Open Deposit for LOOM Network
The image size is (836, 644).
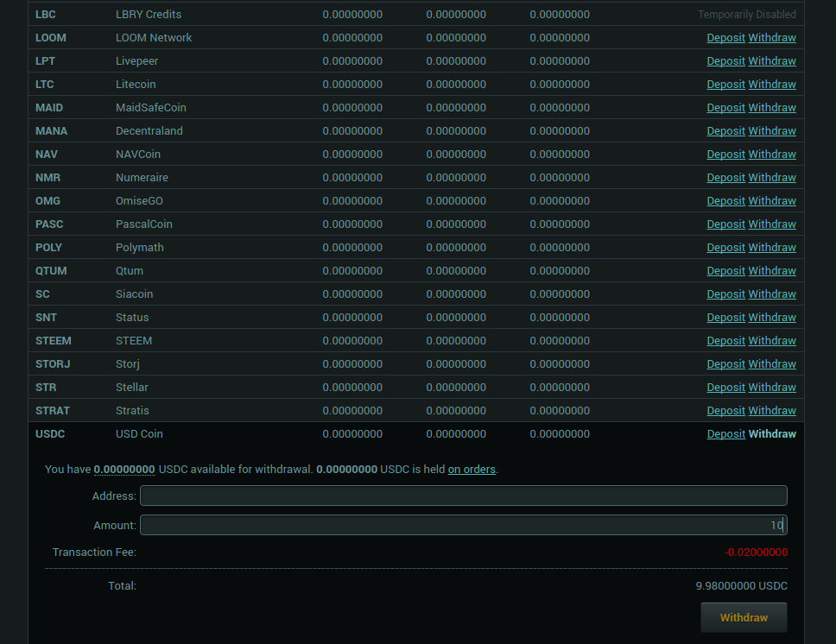click(725, 38)
